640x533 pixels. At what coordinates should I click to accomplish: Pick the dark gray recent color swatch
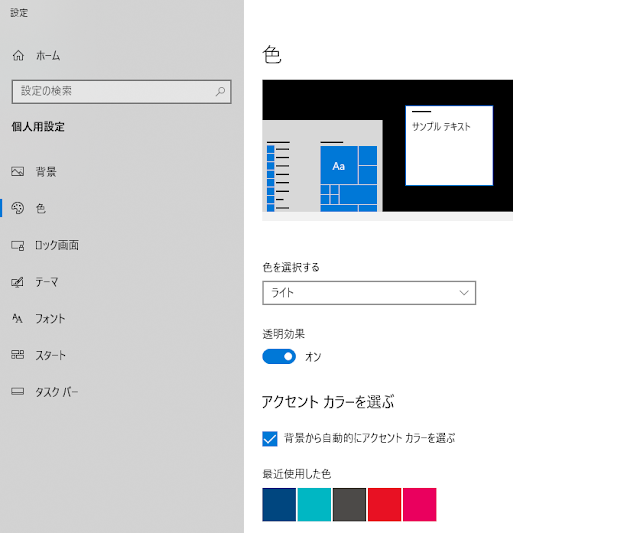click(349, 504)
